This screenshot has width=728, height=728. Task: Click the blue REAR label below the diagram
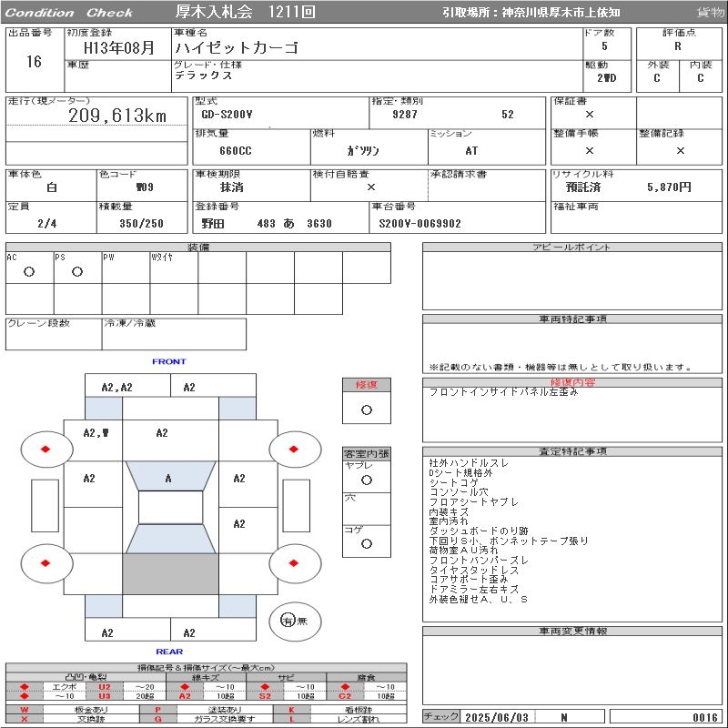pos(168,652)
